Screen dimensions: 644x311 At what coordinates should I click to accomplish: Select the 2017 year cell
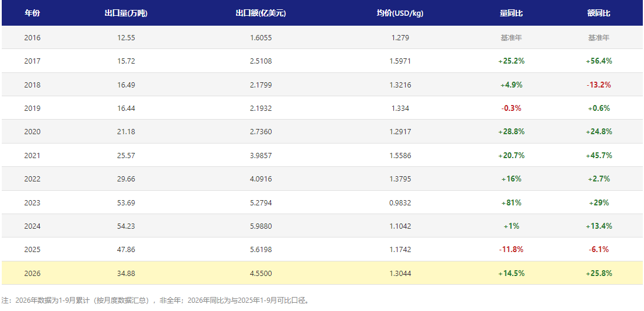tap(33, 61)
